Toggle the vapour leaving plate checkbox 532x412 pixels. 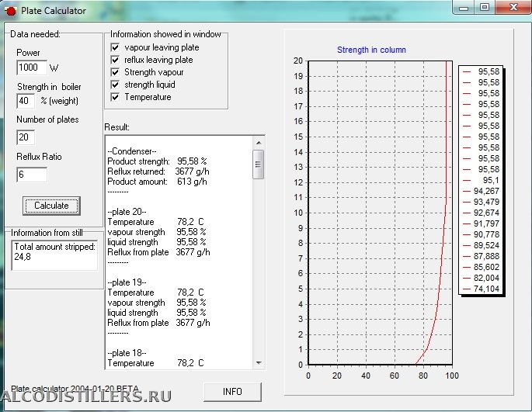116,47
